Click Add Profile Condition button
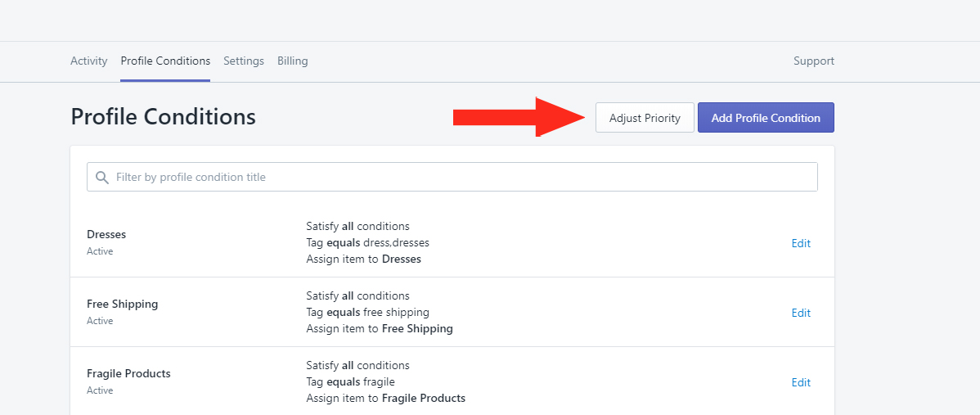Viewport: 980px width, 415px height. pyautogui.click(x=766, y=118)
